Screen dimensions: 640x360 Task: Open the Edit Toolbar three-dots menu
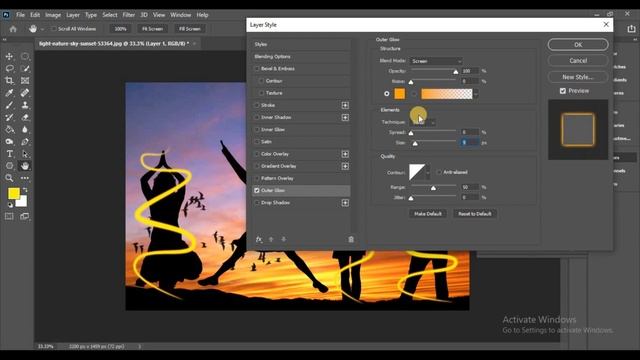coord(25,178)
